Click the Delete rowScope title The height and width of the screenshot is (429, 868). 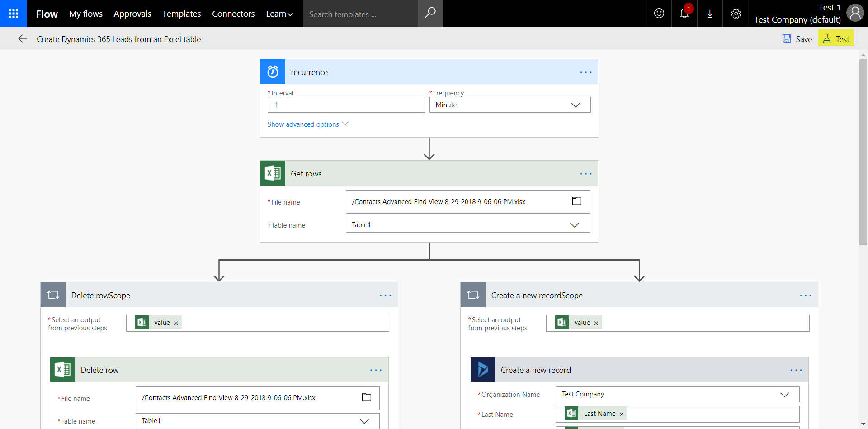tap(101, 296)
